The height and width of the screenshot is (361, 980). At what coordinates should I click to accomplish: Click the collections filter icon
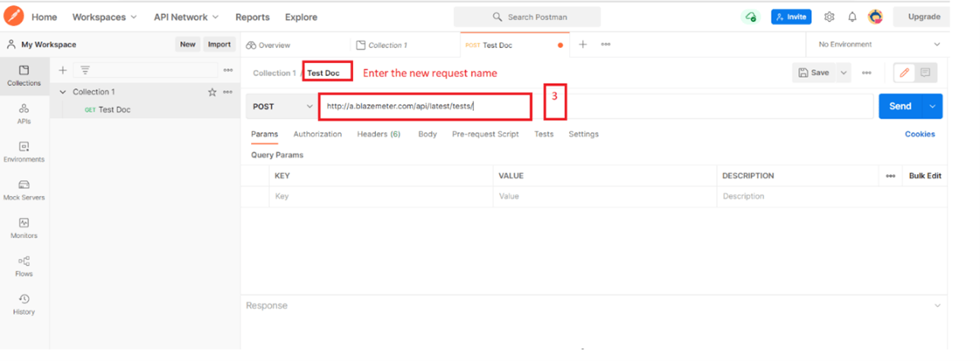85,70
